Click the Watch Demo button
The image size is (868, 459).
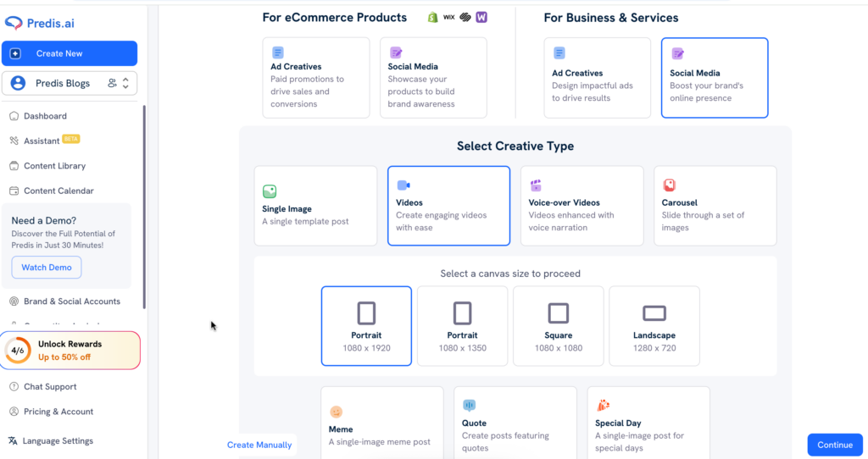point(47,268)
